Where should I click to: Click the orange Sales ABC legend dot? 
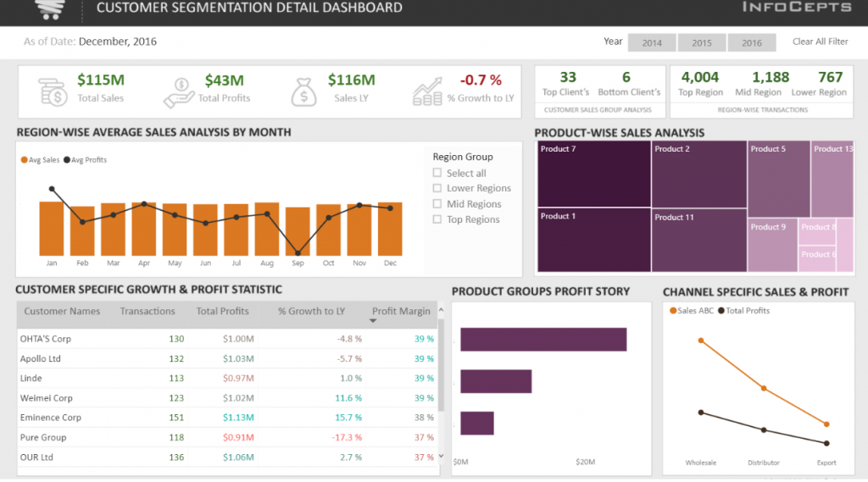[673, 310]
